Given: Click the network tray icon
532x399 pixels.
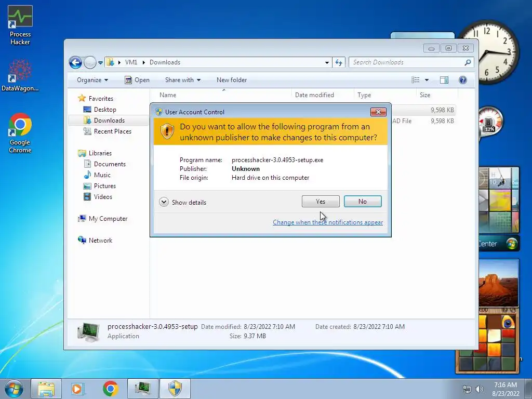Looking at the screenshot, I should (467, 389).
